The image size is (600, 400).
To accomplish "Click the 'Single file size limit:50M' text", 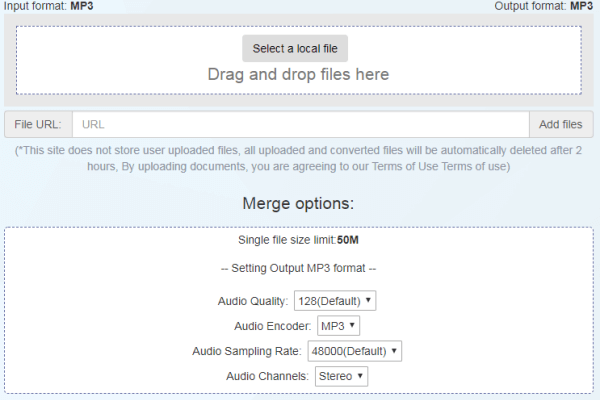I will coord(298,240).
